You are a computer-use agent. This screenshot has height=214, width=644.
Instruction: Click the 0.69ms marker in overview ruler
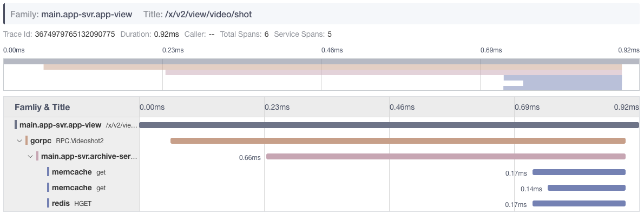(491, 50)
